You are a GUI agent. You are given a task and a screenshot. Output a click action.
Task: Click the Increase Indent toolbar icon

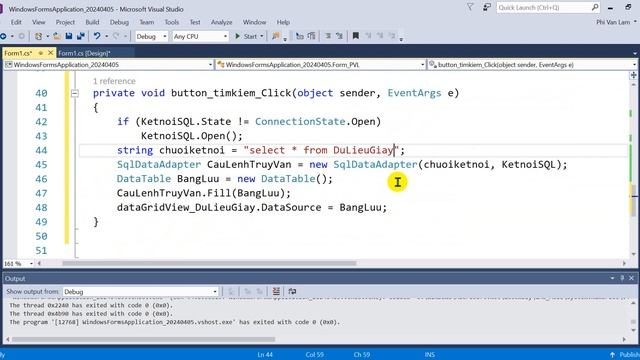pyautogui.click(x=339, y=36)
